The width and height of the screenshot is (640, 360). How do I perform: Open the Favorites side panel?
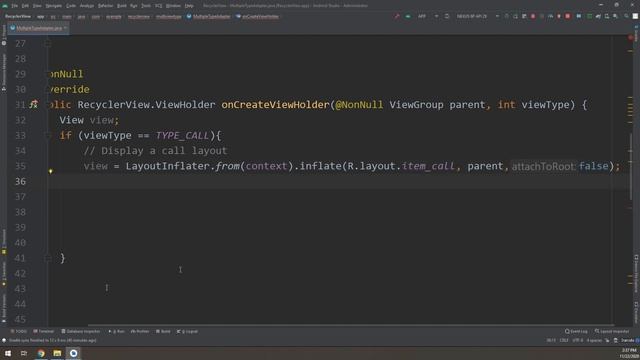pyautogui.click(x=4, y=274)
